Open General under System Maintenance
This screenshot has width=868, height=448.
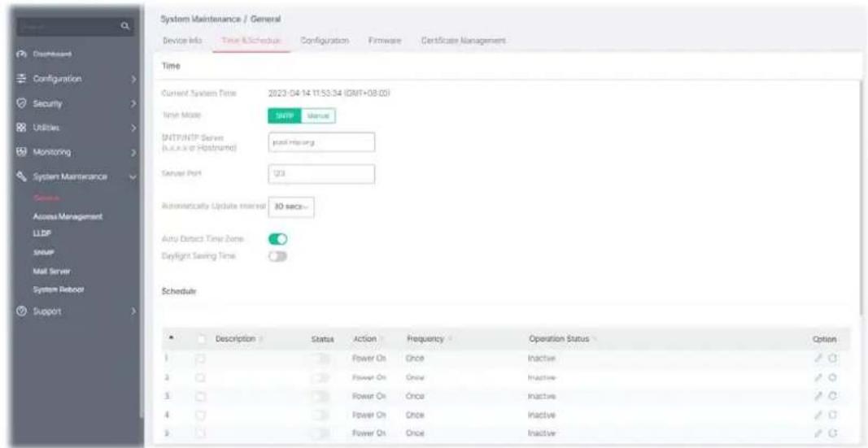[x=46, y=198]
